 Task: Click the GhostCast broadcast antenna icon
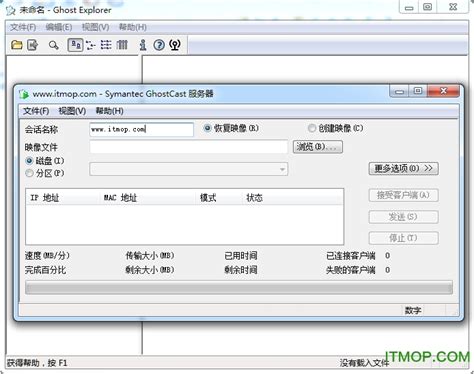pos(175,45)
